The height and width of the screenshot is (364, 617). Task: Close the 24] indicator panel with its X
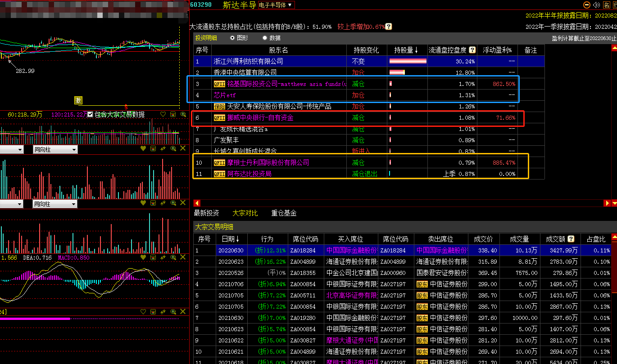[x=183, y=311]
